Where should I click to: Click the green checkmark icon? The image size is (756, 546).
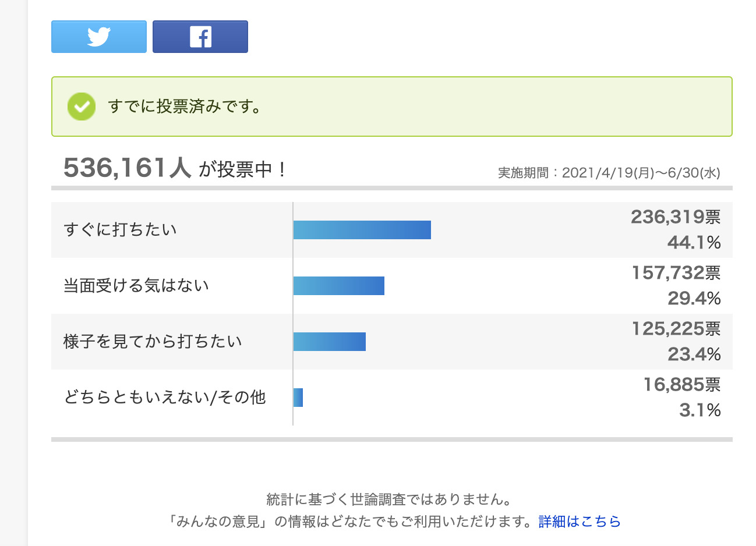[82, 107]
